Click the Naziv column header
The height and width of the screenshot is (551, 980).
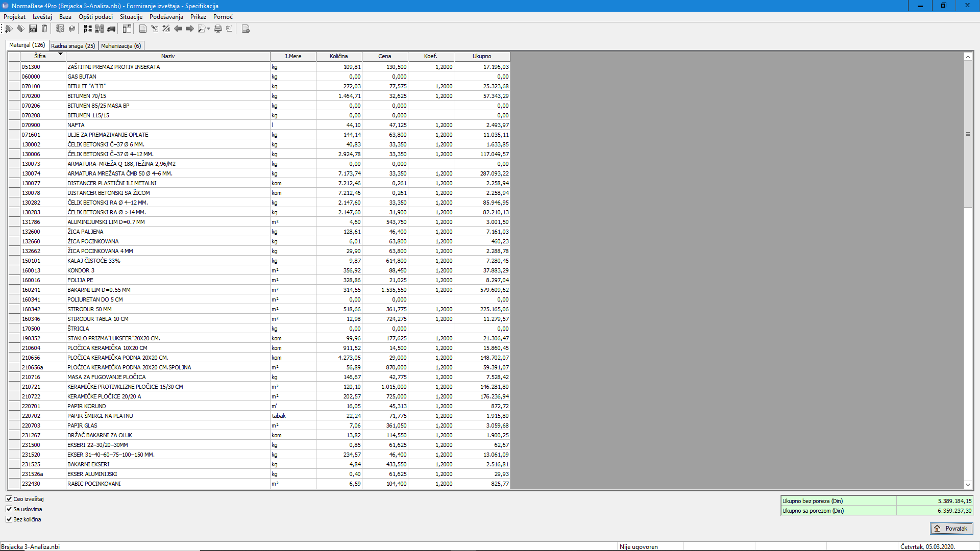(168, 56)
